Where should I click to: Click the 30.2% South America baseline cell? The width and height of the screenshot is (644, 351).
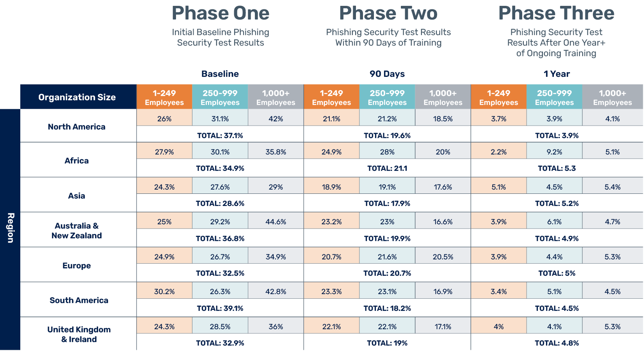click(x=164, y=292)
